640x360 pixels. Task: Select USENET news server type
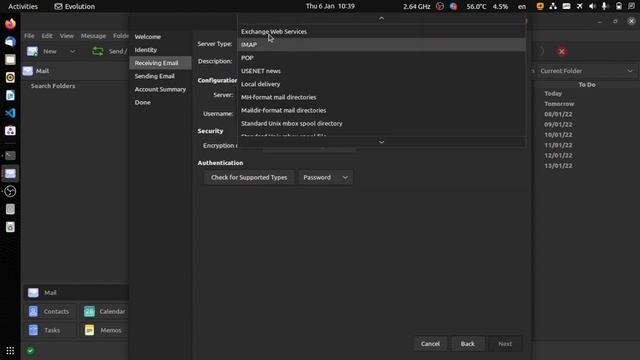pos(381,71)
